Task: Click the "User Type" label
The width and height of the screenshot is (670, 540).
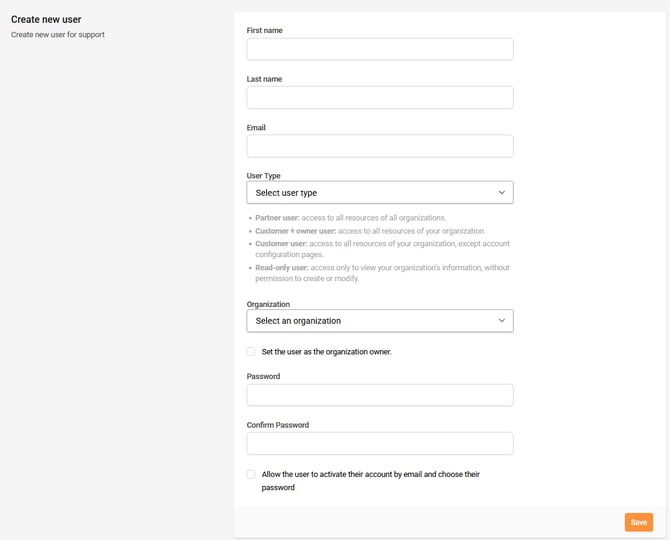Action: [264, 176]
